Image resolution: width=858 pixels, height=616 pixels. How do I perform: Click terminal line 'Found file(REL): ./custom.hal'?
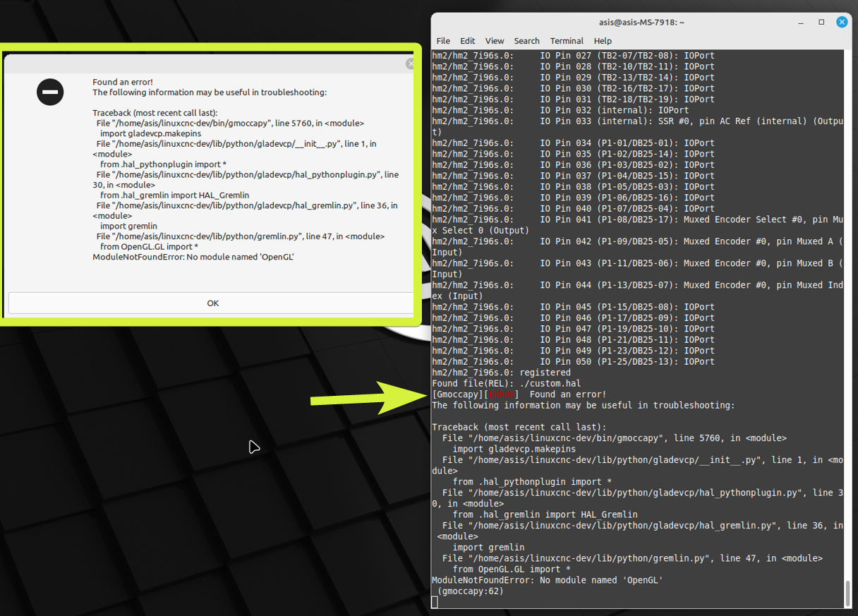[506, 383]
